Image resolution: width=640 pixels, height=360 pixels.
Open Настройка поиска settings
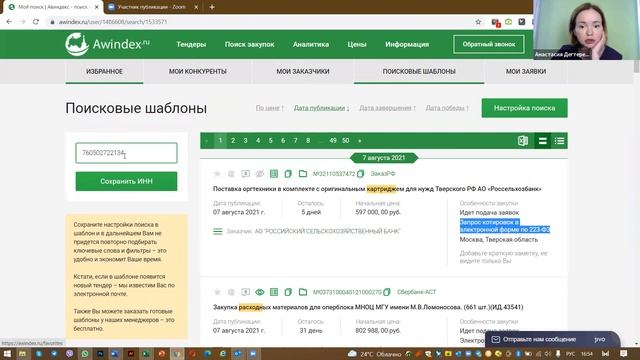coord(524,108)
